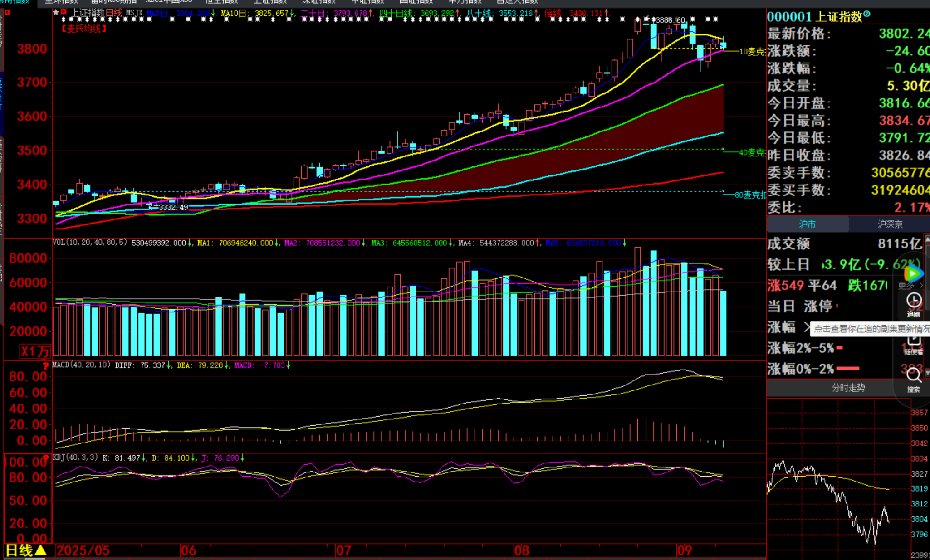Click the 委比 2.17% row
The width and height of the screenshot is (930, 560).
pos(848,207)
